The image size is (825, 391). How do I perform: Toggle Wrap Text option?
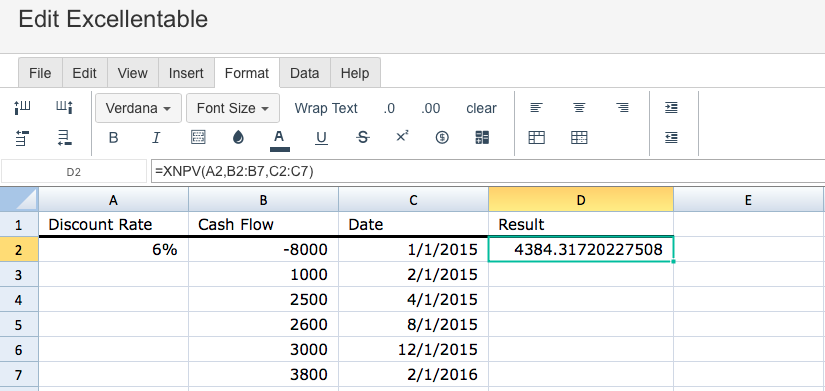326,108
